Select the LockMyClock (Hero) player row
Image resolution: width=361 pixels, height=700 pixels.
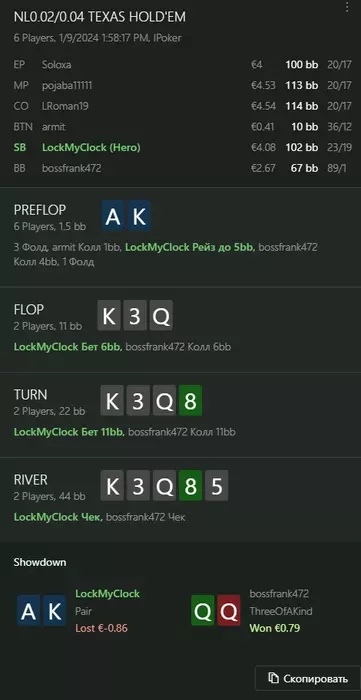(180, 147)
